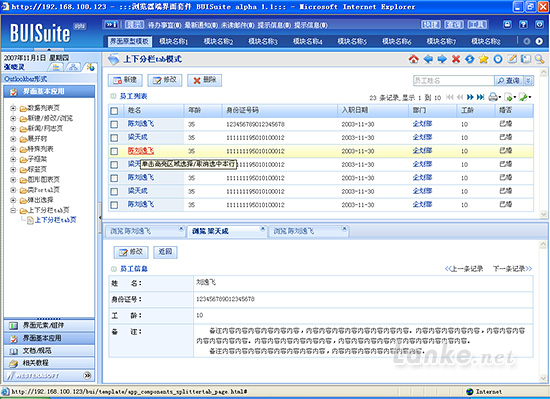Expand the 特殊列表 tree folder
The width and height of the screenshot is (550, 399).
click(13, 149)
